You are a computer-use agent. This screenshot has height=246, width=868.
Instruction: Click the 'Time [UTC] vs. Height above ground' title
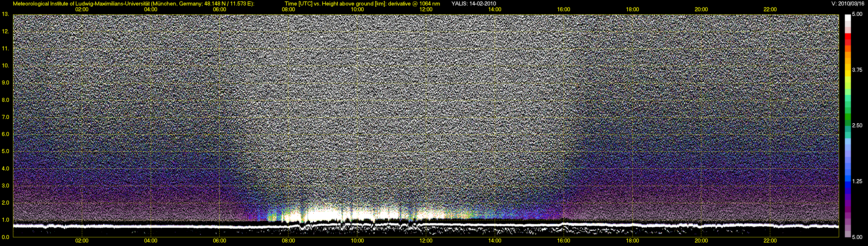pos(362,4)
